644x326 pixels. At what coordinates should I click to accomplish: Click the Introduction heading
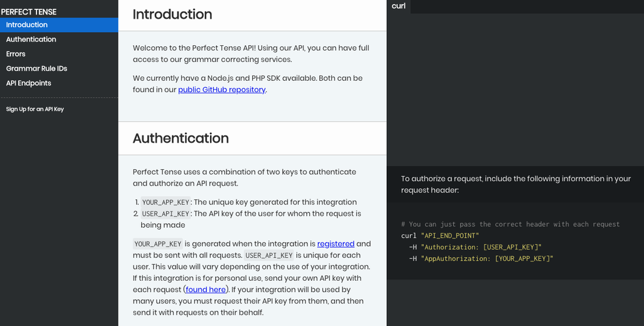pyautogui.click(x=172, y=14)
